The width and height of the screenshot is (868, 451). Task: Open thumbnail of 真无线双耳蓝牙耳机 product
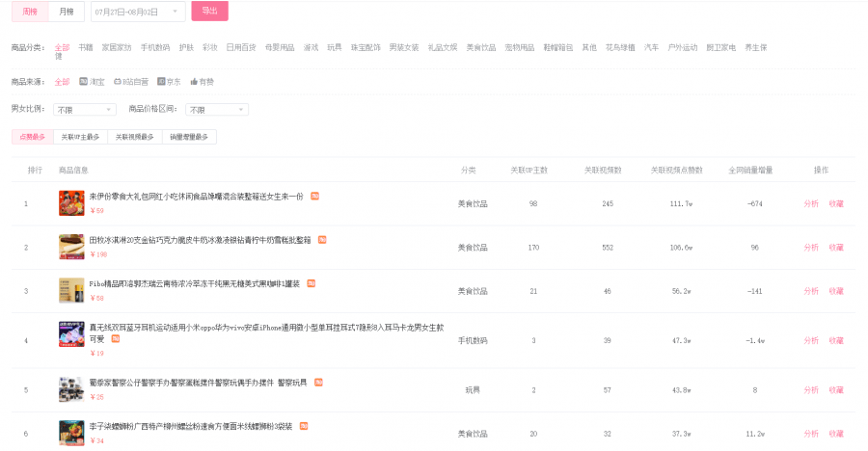click(x=71, y=334)
